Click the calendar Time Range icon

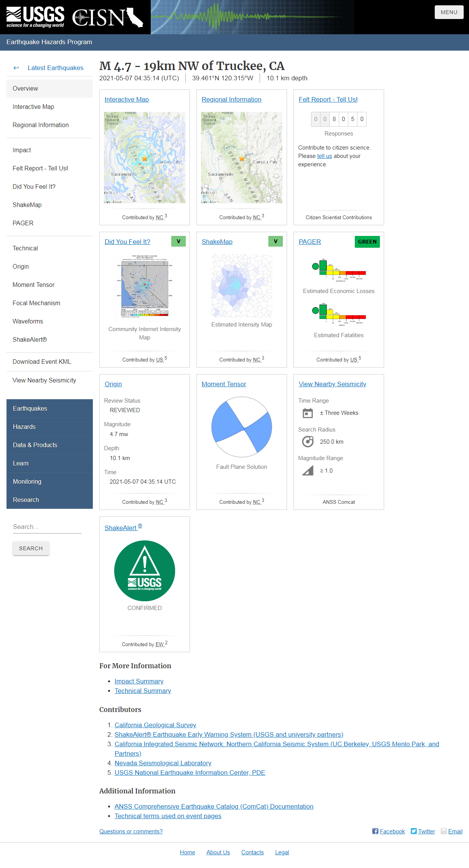coord(308,413)
